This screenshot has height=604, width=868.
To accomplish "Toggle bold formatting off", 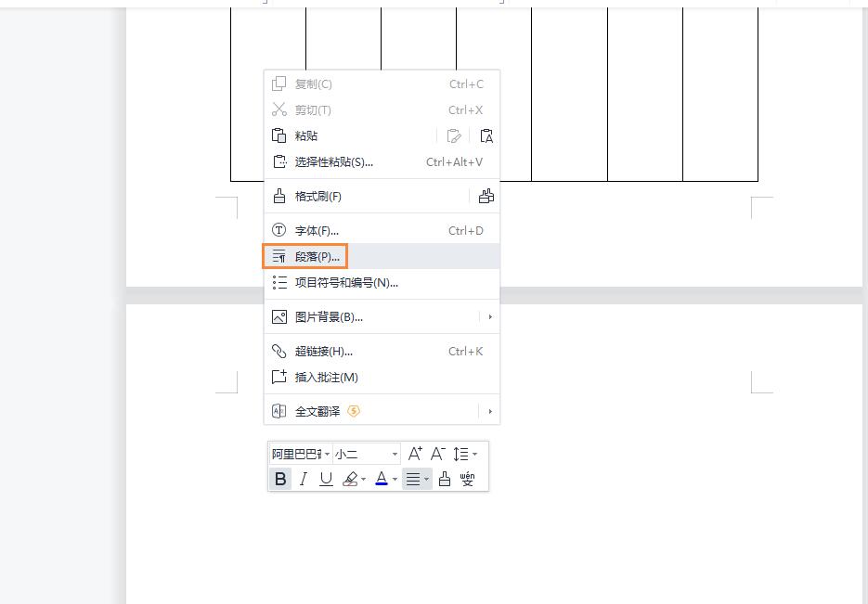I will click(x=280, y=479).
